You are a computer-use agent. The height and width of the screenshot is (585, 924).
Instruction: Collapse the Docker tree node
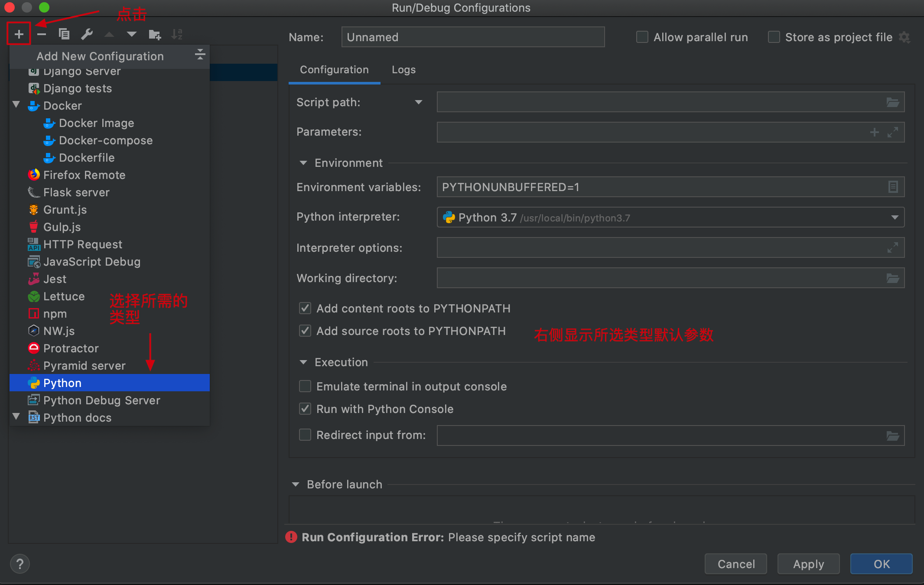pyautogui.click(x=16, y=104)
